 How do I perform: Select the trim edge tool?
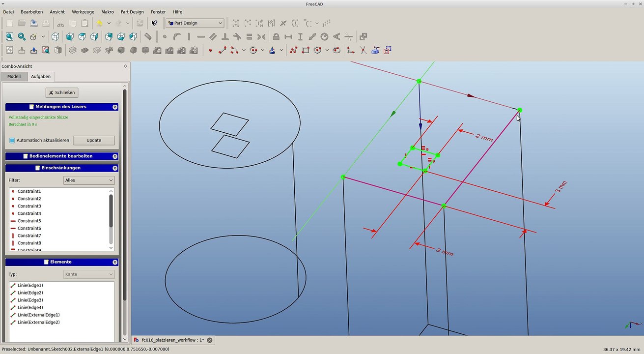pyautogui.click(x=363, y=50)
